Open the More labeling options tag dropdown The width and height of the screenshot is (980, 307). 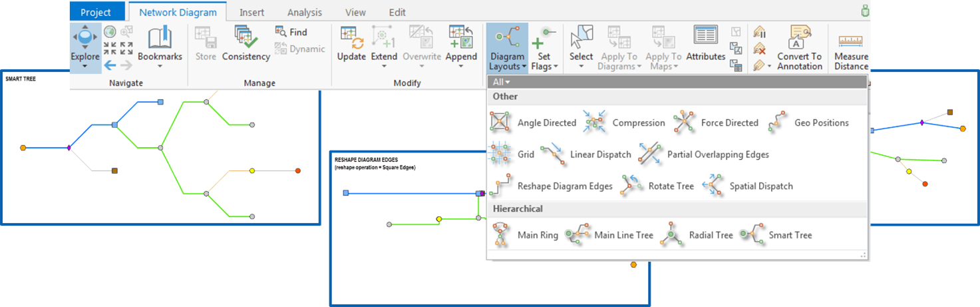point(762,65)
